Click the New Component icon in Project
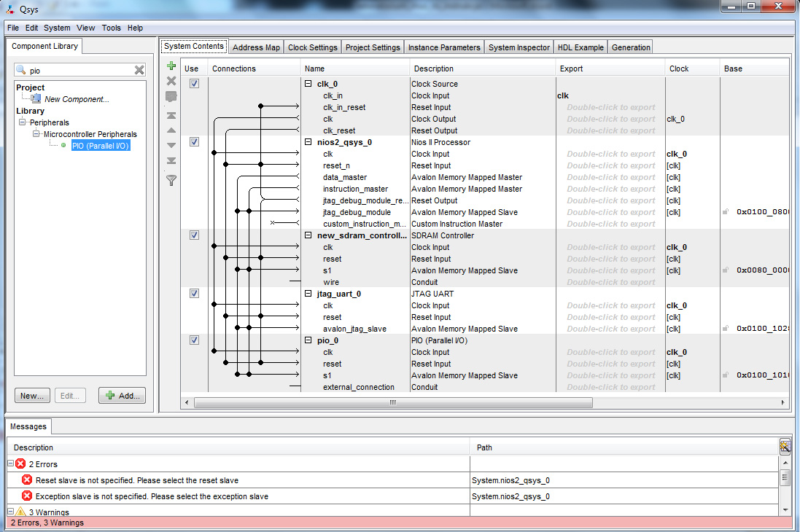Screen dimensions: 800x532 click(35, 98)
